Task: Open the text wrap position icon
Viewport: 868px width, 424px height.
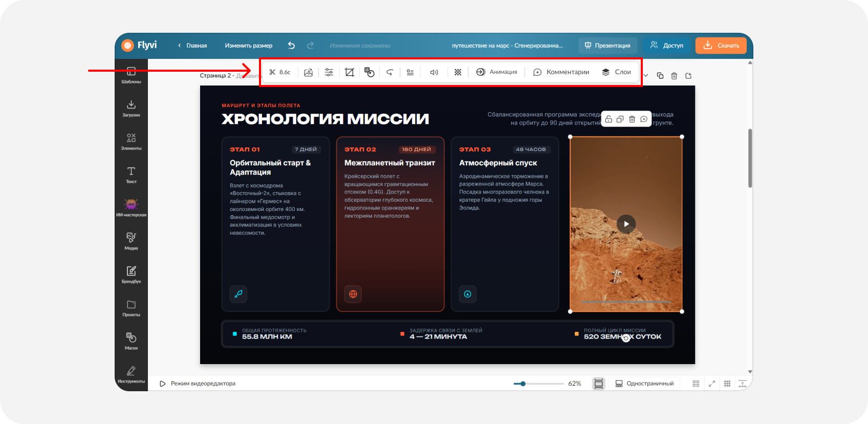Action: (410, 72)
